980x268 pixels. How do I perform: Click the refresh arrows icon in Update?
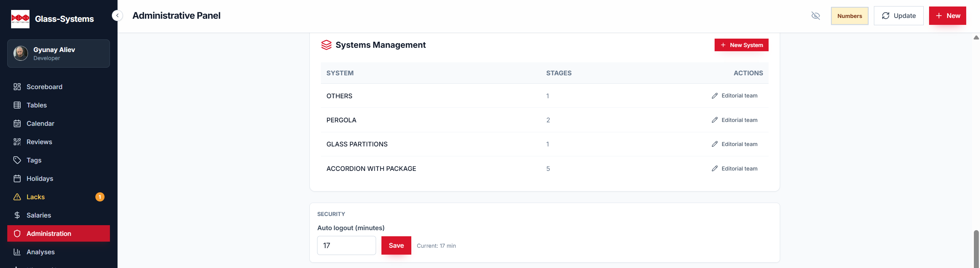click(885, 16)
